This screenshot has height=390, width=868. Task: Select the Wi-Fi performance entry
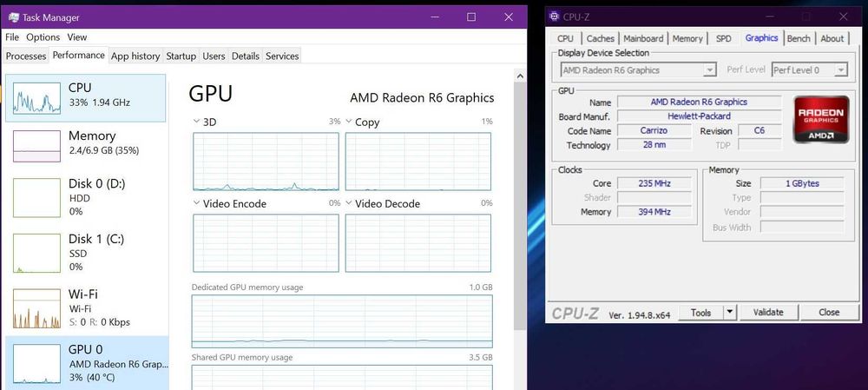pos(86,308)
